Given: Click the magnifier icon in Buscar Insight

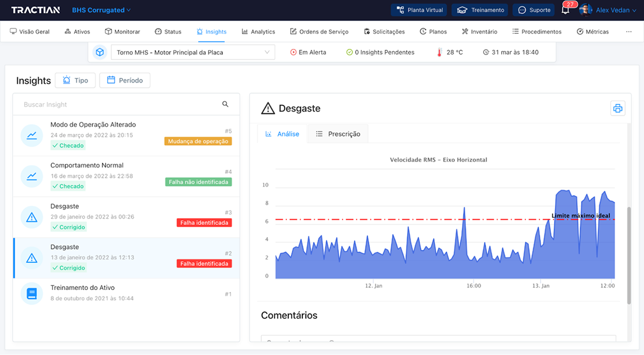Looking at the screenshot, I should [225, 104].
